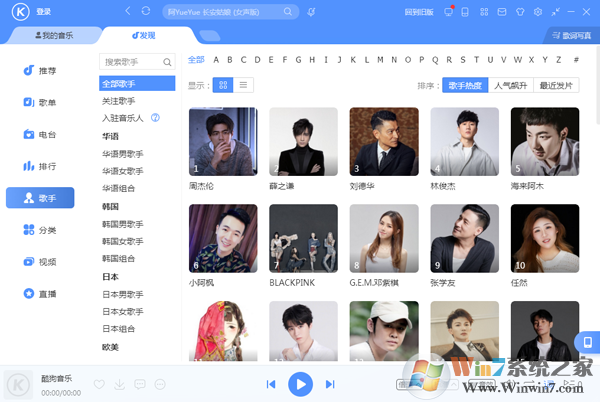The image size is (600, 402).
Task: Click the album cover in player bar
Action: tap(18, 384)
